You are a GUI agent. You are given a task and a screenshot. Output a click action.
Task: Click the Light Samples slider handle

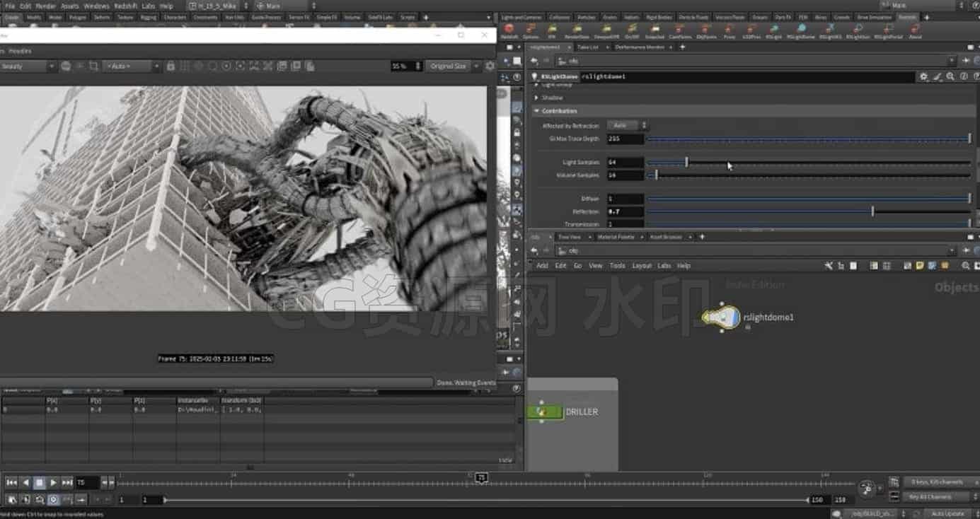pos(686,162)
